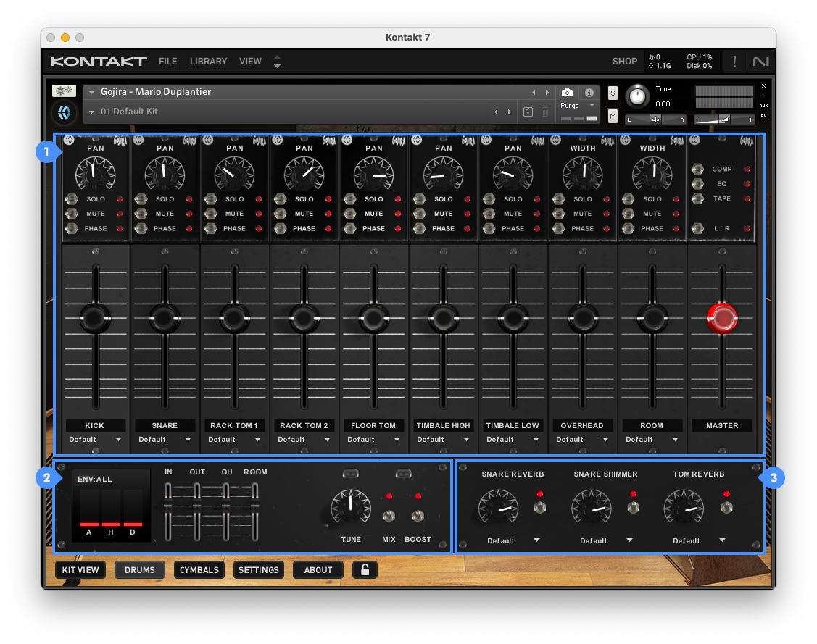817x644 pixels.
Task: Switch to the CYMBALS page
Action: pos(199,569)
